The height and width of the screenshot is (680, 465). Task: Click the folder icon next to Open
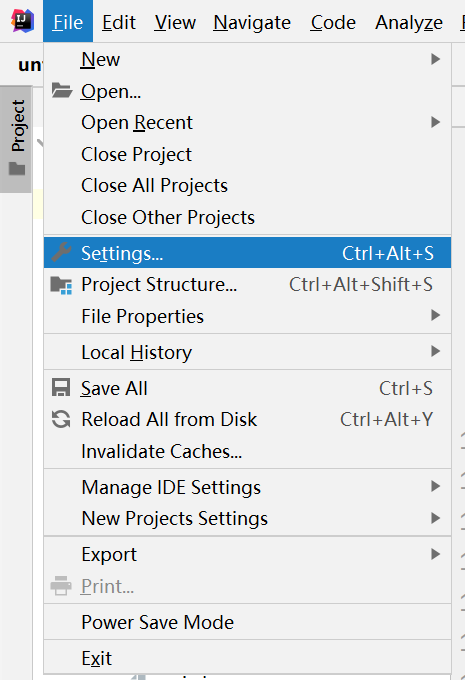[x=62, y=91]
